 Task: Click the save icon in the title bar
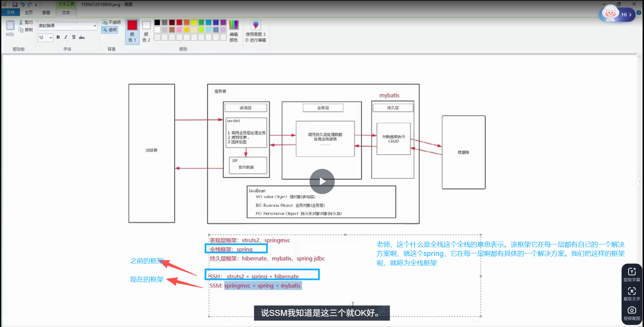[x=15, y=4]
